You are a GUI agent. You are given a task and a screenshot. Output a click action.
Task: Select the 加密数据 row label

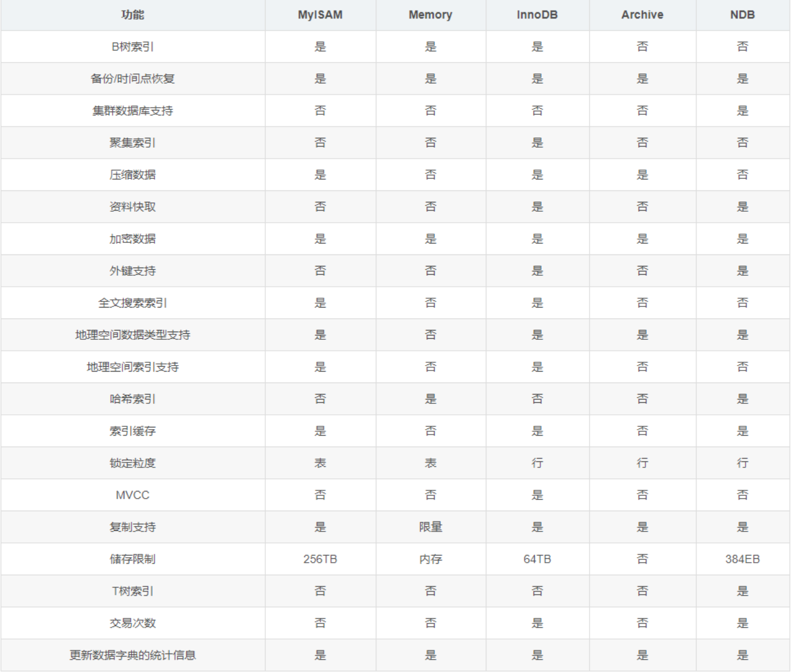(132, 239)
